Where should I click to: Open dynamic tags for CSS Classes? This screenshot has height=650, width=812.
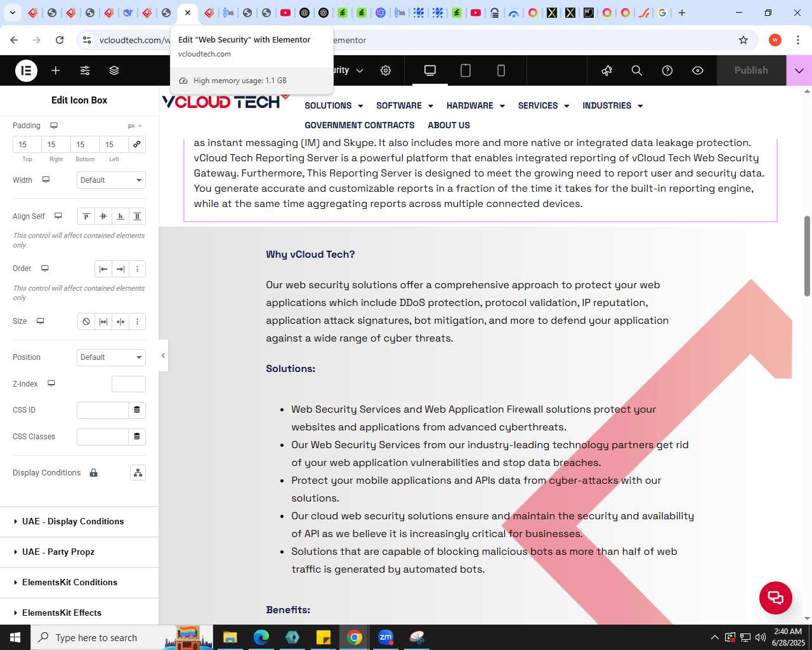137,437
